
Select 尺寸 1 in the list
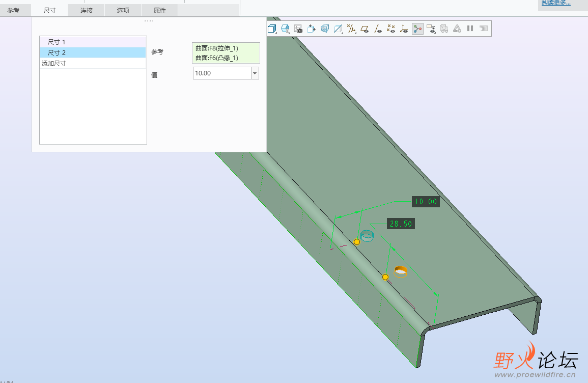[x=93, y=42]
